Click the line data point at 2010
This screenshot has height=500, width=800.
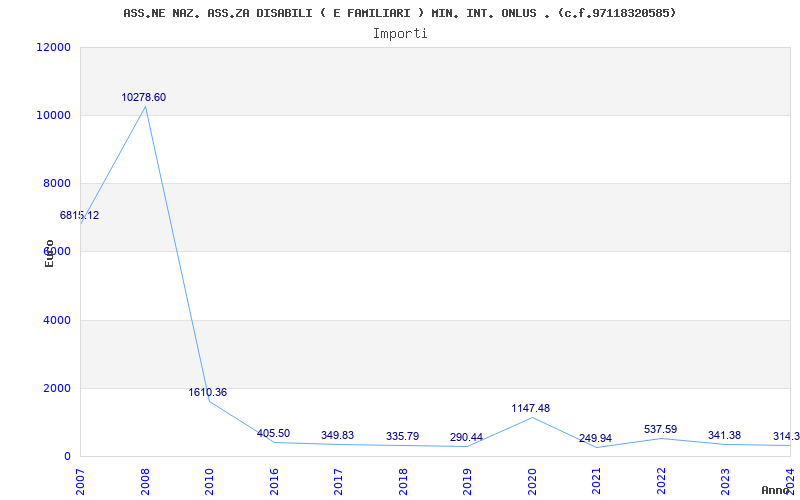pyautogui.click(x=209, y=402)
